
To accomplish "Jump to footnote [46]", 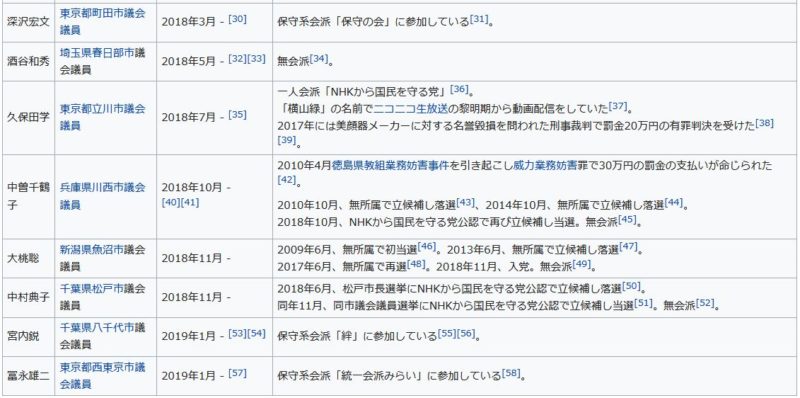I will click(x=427, y=247).
